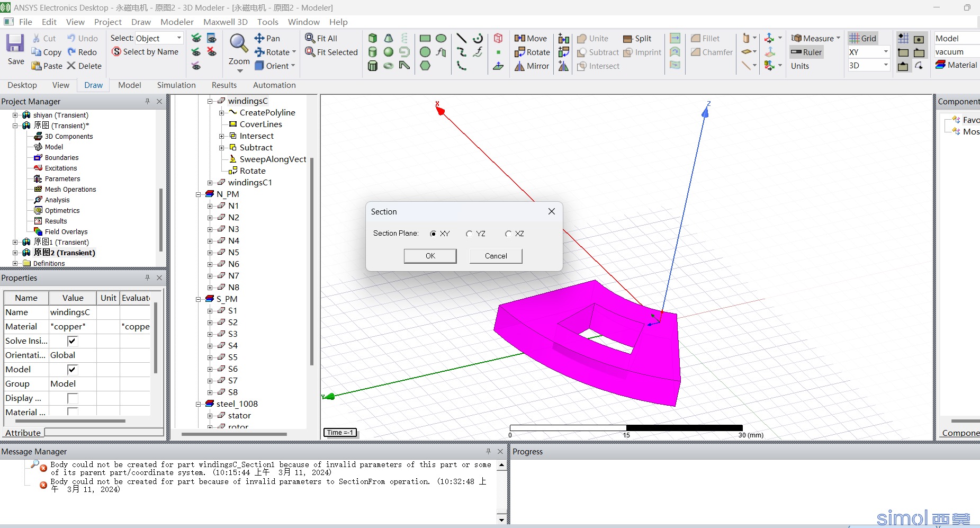Open the Modeler menu
This screenshot has width=980, height=528.
point(177,22)
